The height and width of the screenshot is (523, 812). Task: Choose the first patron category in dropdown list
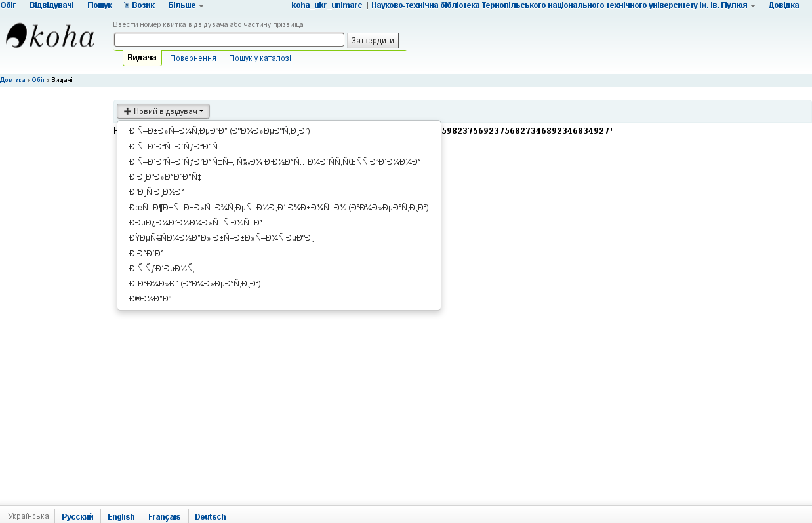click(x=219, y=131)
